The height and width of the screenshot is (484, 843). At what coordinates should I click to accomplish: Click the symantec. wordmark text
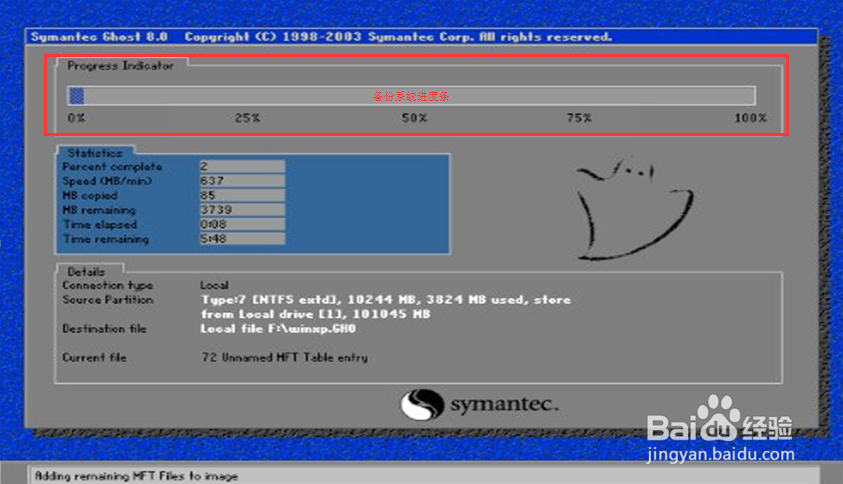coord(505,404)
